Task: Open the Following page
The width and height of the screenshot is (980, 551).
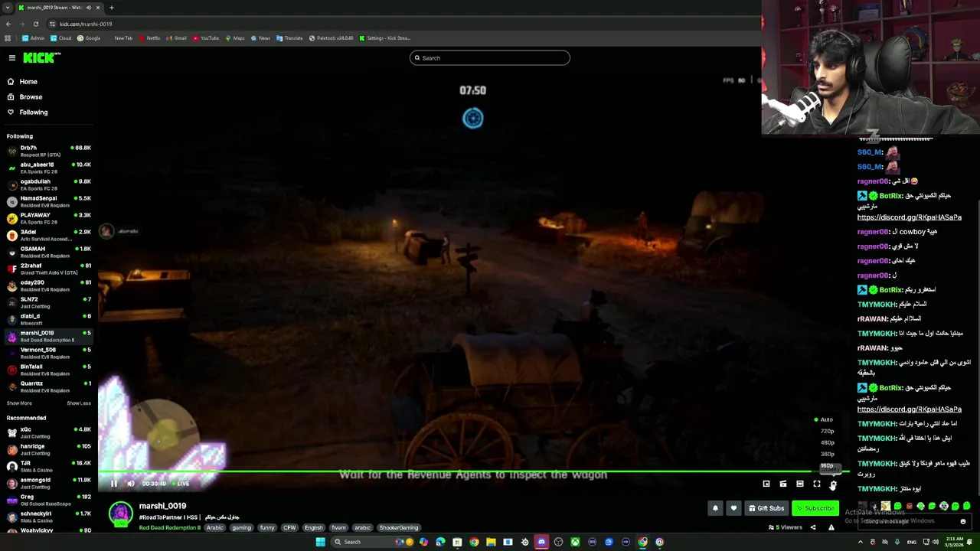Action: (34, 112)
